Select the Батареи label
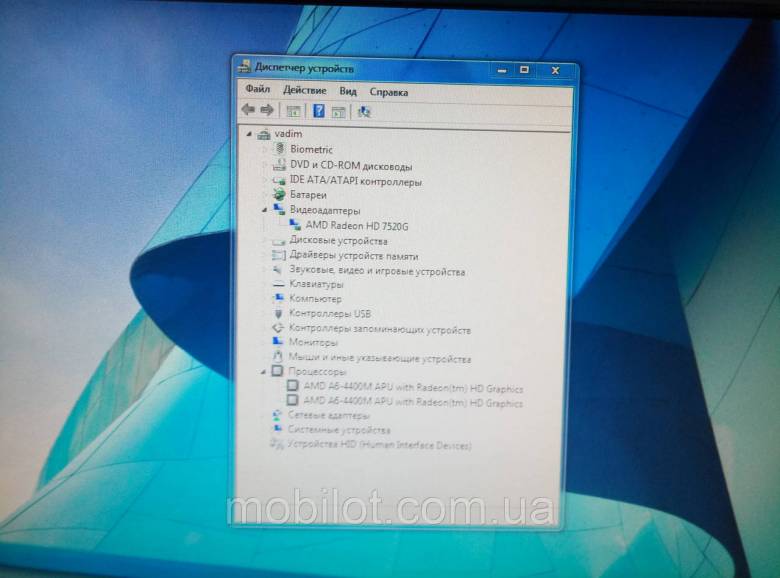Viewport: 780px width, 578px height. (308, 195)
